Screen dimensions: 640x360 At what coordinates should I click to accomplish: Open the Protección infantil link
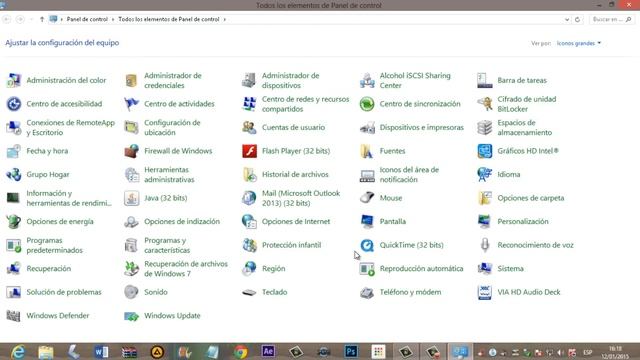click(291, 245)
